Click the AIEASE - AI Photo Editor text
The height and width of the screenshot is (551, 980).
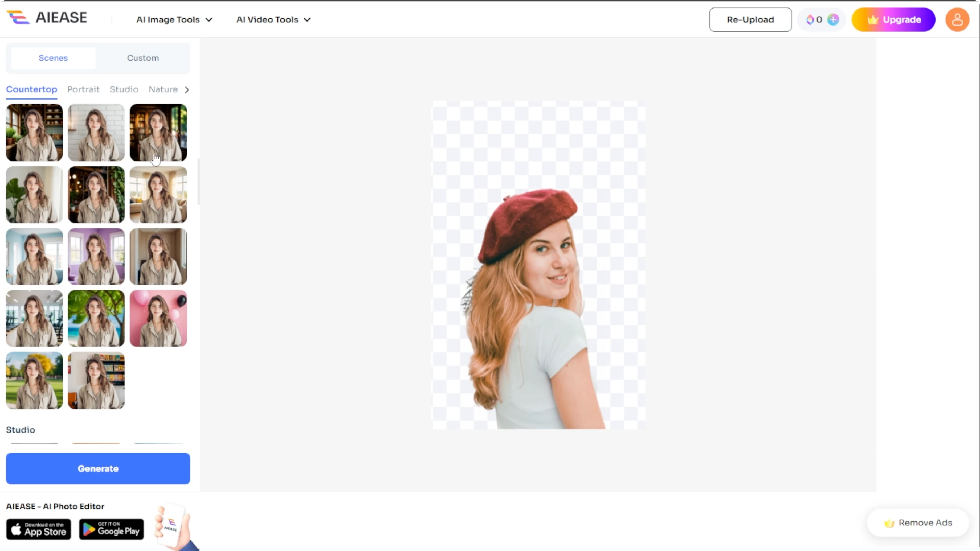pos(55,507)
